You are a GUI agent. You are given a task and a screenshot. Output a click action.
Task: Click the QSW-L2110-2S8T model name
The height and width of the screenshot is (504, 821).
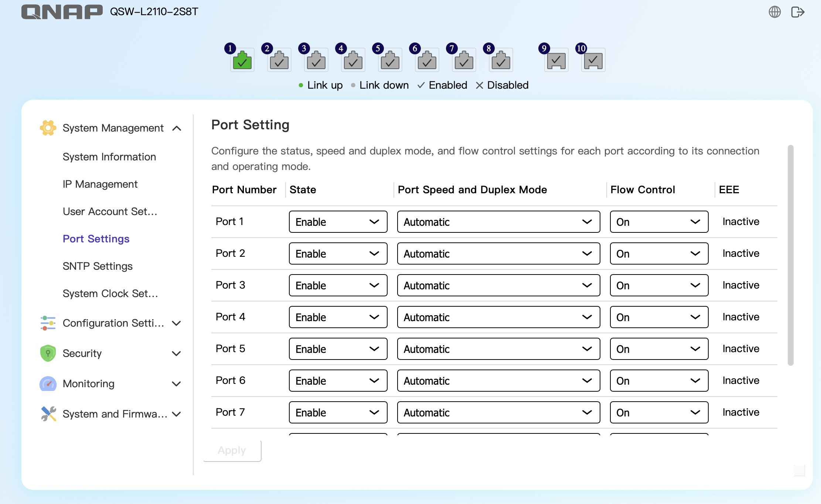pos(154,12)
